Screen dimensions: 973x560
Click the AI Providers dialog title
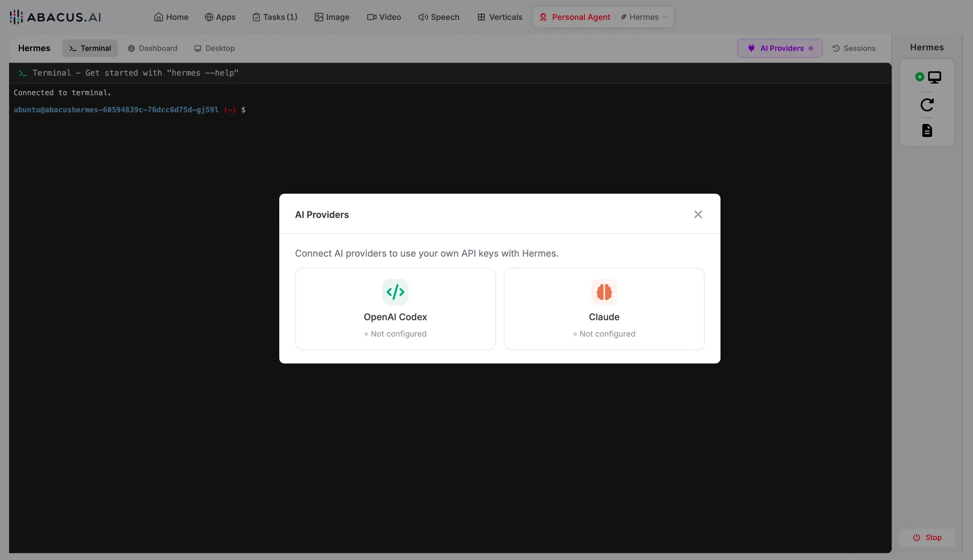[x=322, y=215]
